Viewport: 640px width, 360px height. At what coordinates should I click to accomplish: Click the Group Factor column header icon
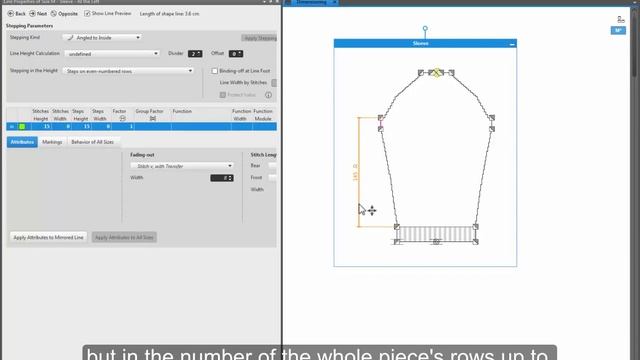click(x=153, y=118)
